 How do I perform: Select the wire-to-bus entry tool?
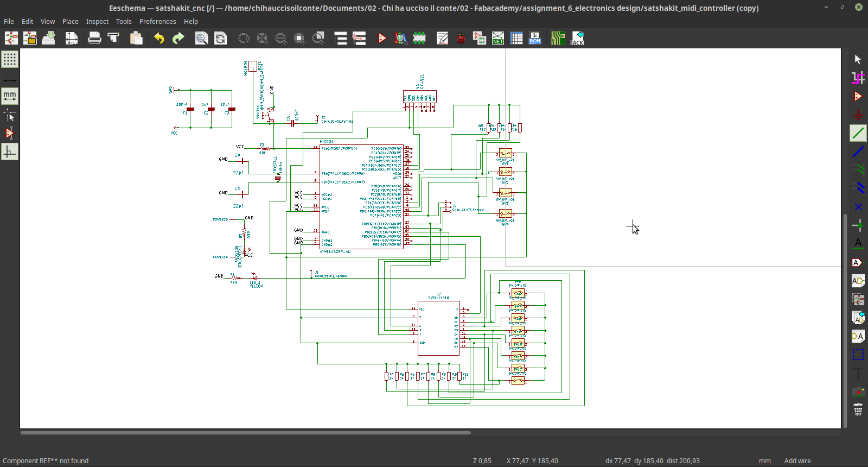pyautogui.click(x=858, y=170)
